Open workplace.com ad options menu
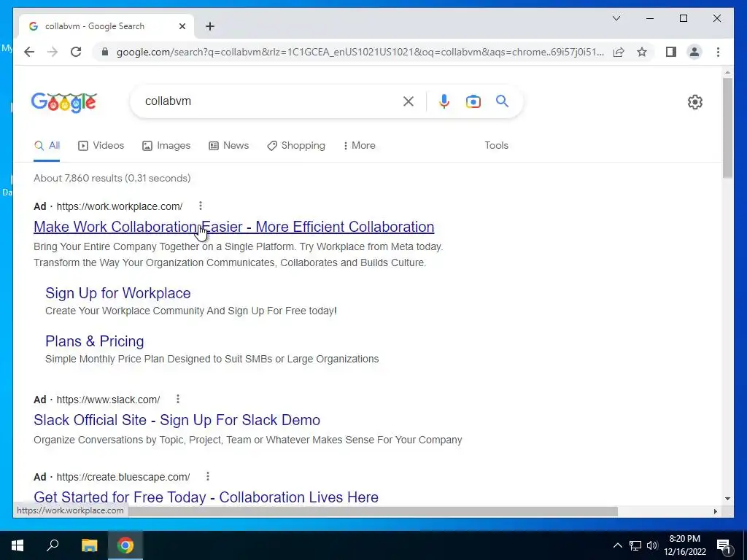747x560 pixels. pyautogui.click(x=200, y=206)
